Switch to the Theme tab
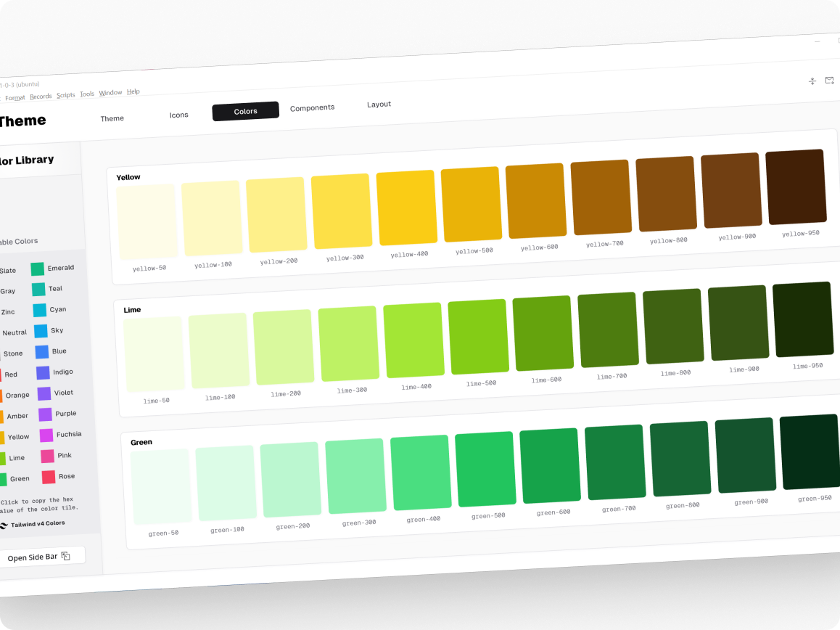Image resolution: width=840 pixels, height=630 pixels. [x=112, y=118]
